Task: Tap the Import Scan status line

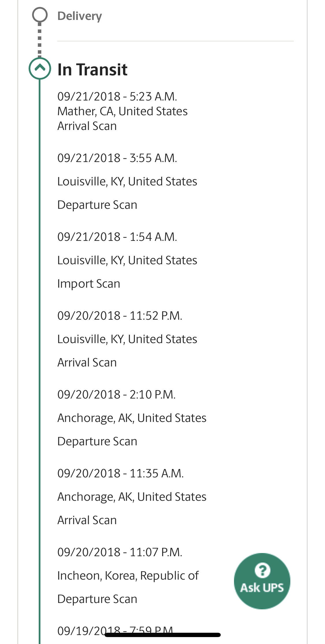Action: (89, 284)
